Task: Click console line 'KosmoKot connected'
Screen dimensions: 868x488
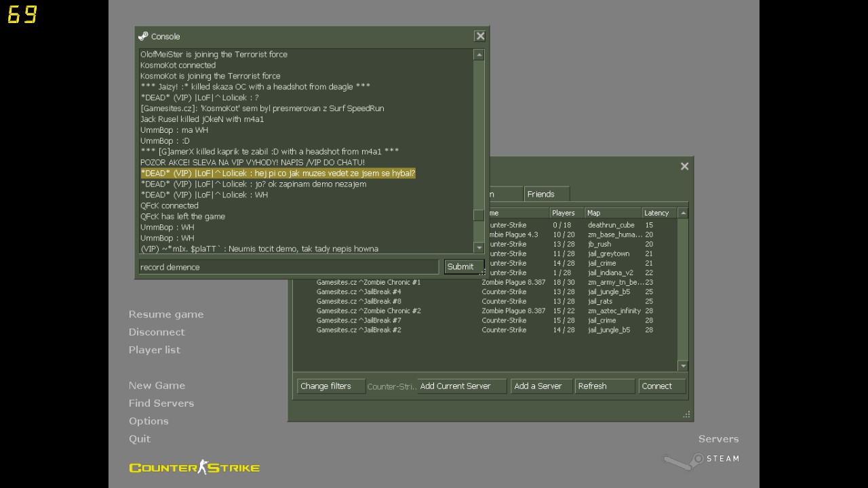Action: pos(178,65)
